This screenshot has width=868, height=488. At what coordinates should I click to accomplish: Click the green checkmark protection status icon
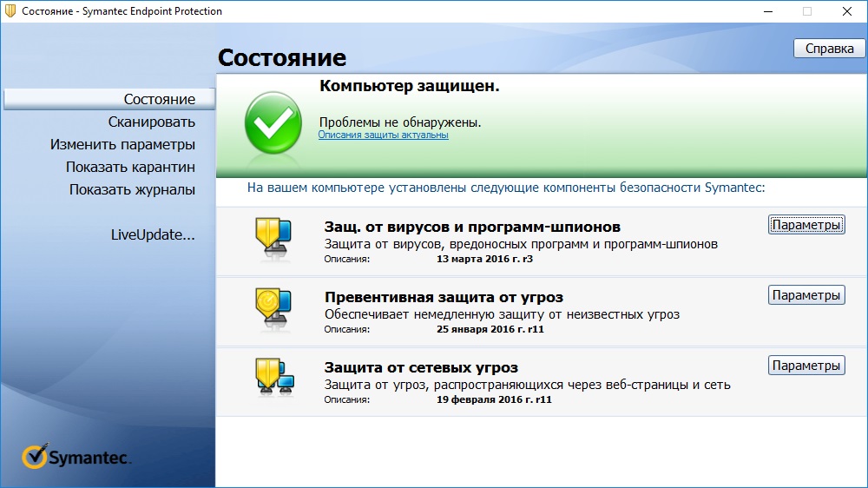(273, 123)
